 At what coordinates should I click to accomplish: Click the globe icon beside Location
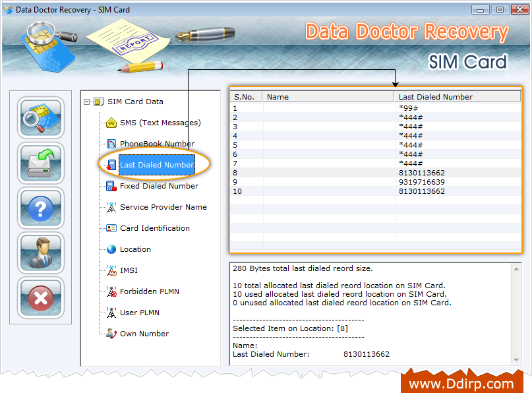tap(111, 249)
